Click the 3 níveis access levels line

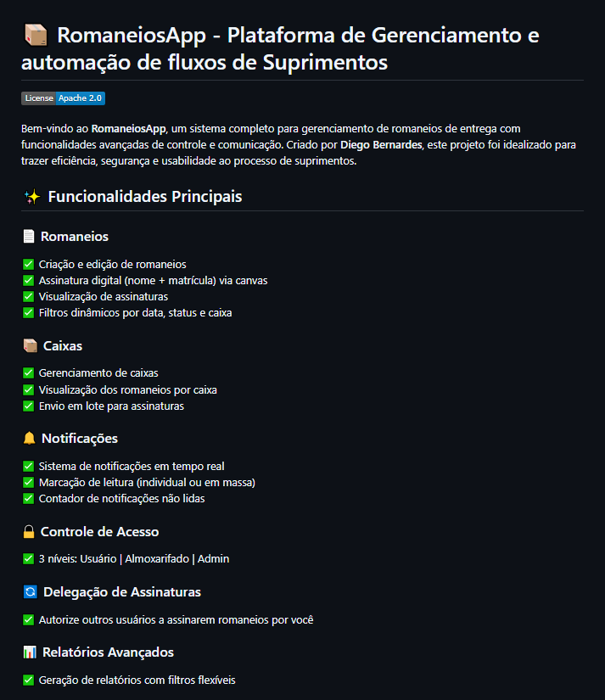pyautogui.click(x=134, y=559)
